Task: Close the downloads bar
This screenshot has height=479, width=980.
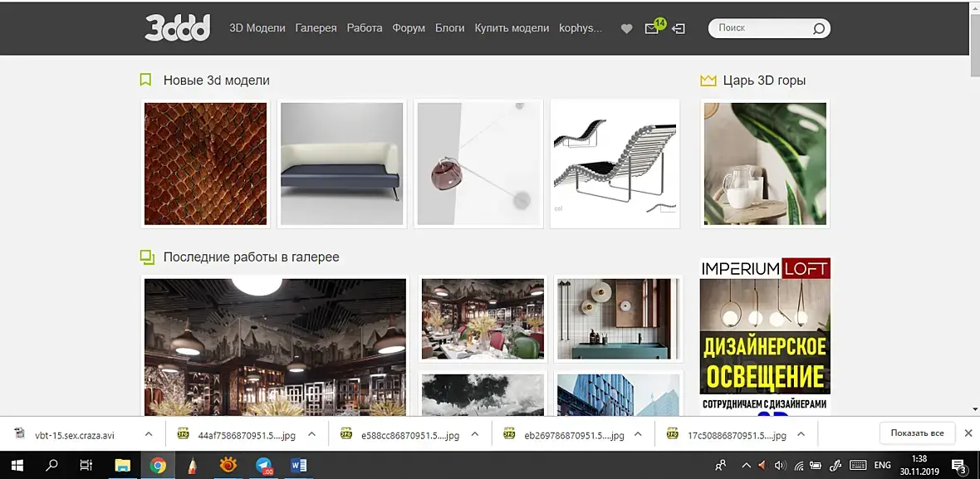Action: click(x=968, y=433)
